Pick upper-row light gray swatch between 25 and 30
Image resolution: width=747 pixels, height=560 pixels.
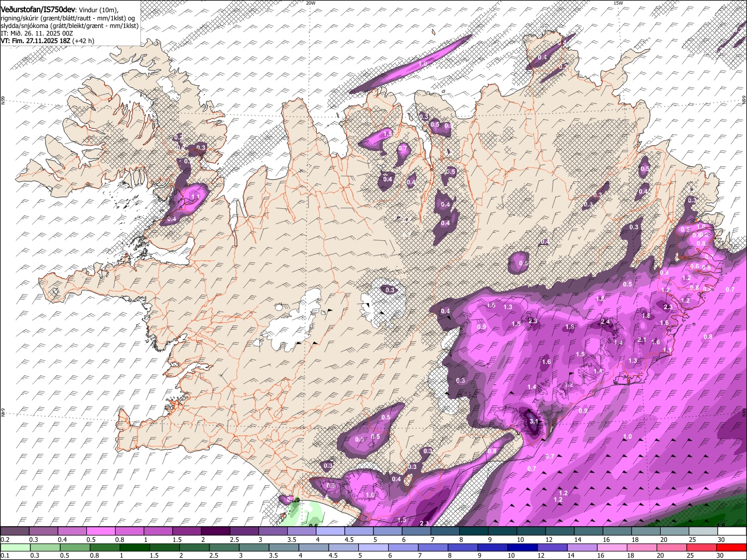[x=703, y=531]
